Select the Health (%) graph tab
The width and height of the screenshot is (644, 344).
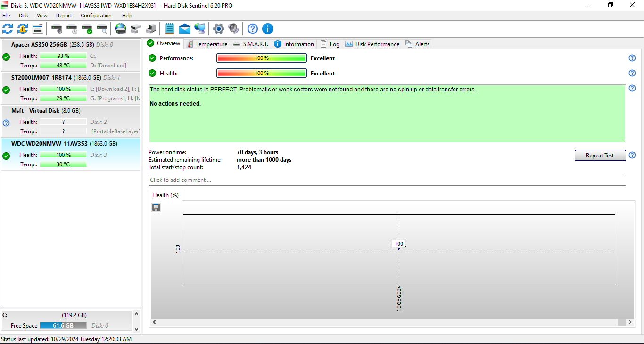point(165,195)
